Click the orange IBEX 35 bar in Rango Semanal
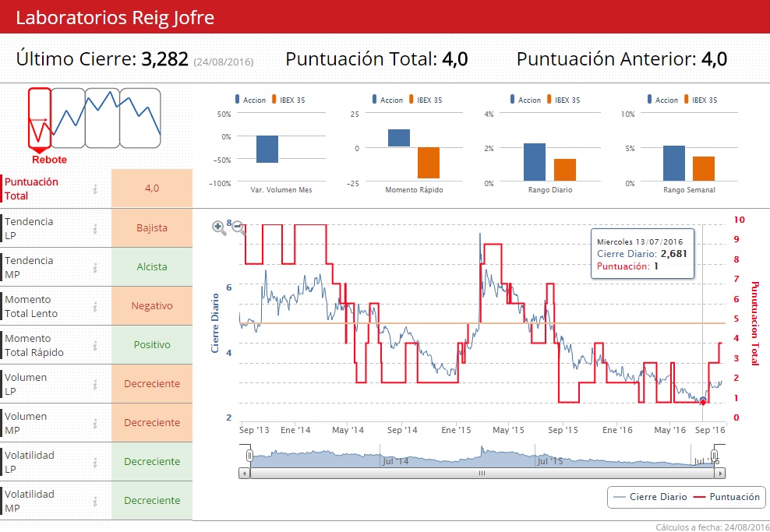Viewport: 770px width, 532px height. click(x=704, y=168)
